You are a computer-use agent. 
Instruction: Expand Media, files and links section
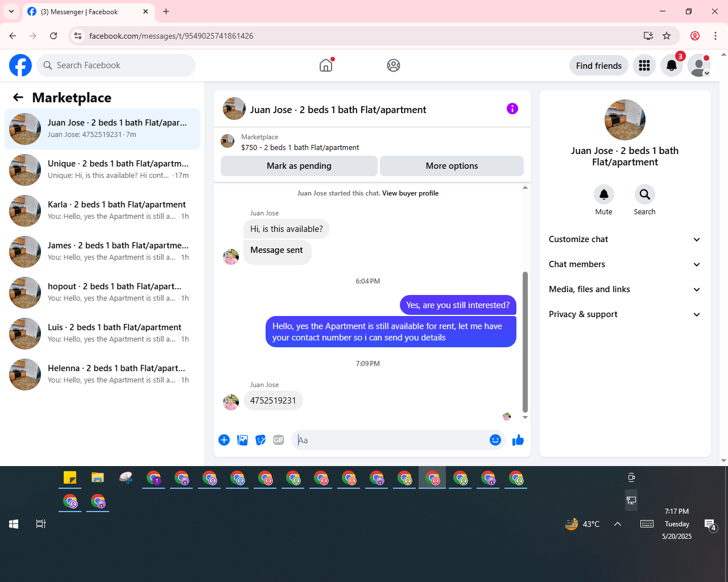(x=625, y=289)
